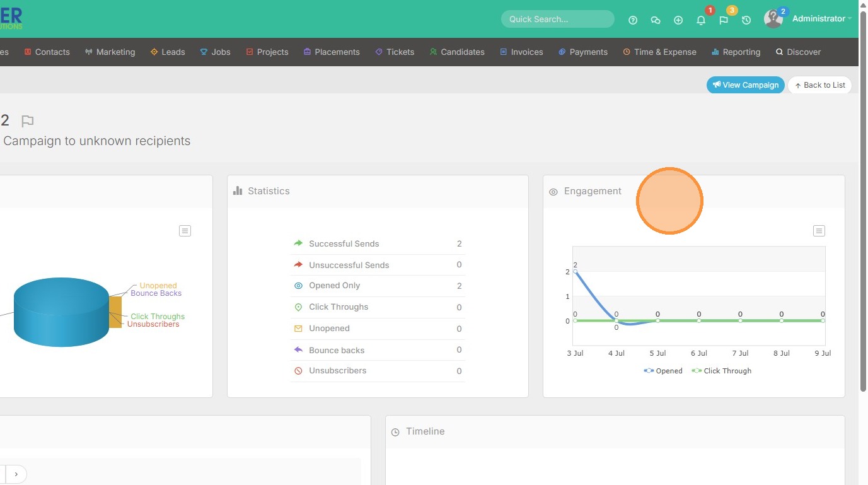Type in the Quick Search field
This screenshot has width=868, height=485.
557,19
